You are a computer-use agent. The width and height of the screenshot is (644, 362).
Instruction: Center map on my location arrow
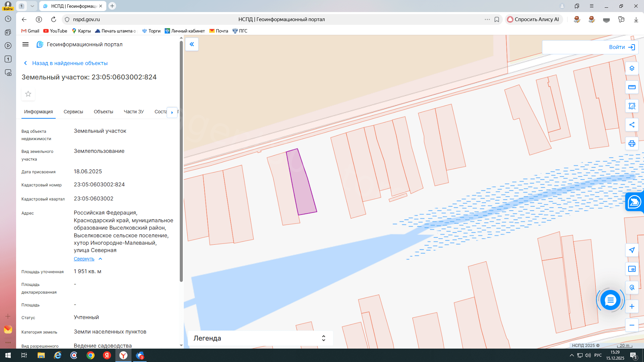click(632, 250)
